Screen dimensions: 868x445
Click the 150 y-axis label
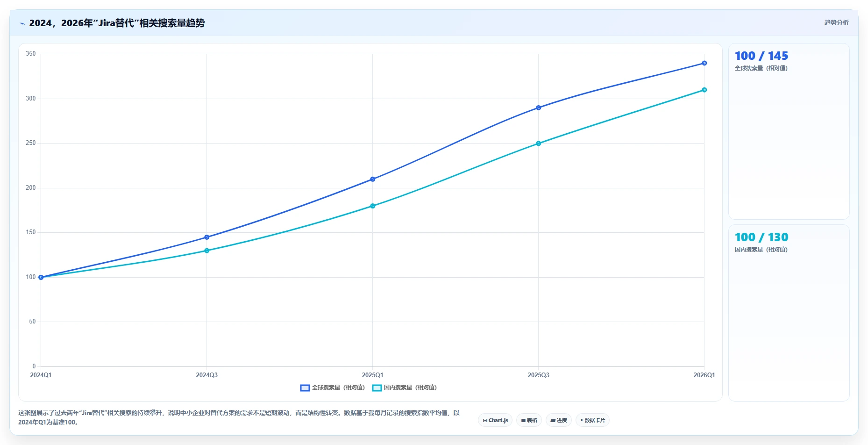(x=31, y=232)
